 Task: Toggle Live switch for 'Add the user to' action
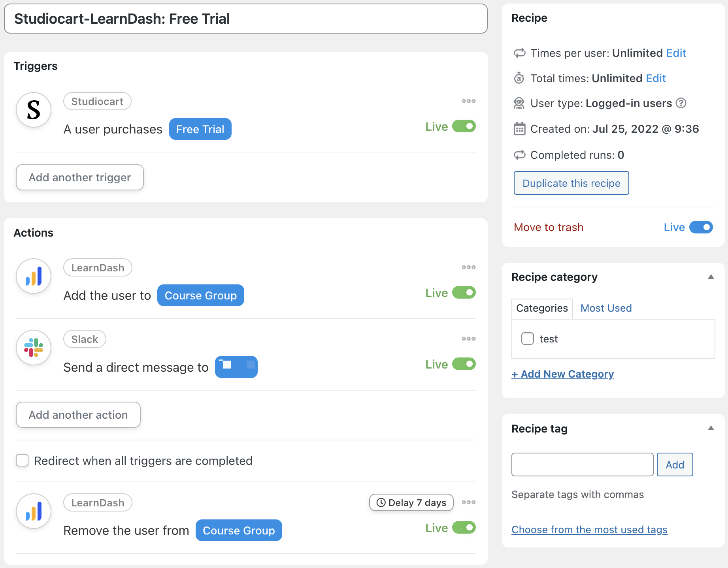(x=464, y=293)
